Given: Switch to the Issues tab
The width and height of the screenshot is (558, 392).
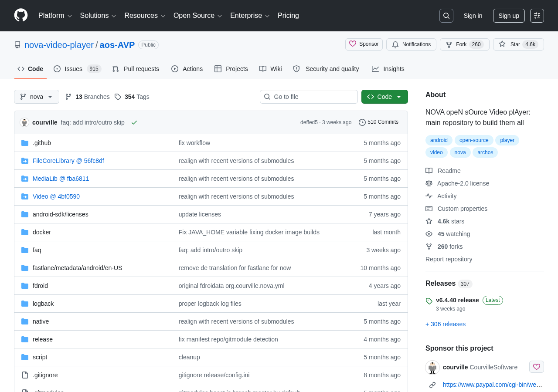Looking at the screenshot, I should click(78, 69).
